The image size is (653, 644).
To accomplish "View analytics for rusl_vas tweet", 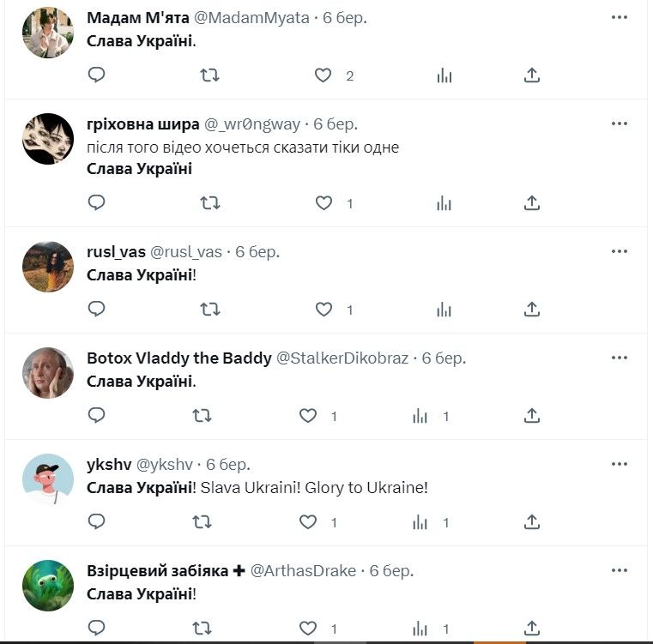I will click(444, 310).
